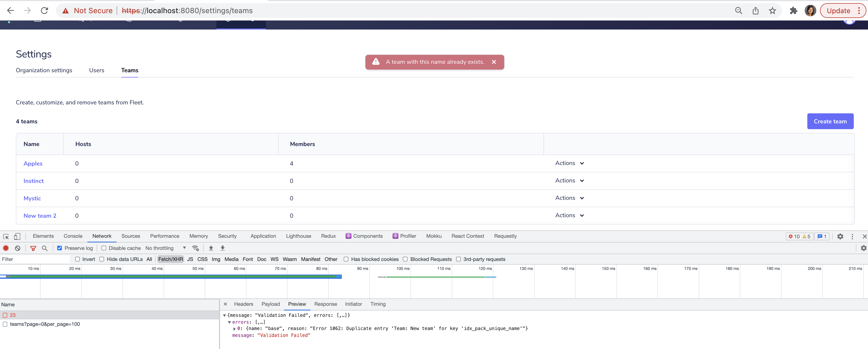Enable the Disable cache checkbox

(x=104, y=248)
